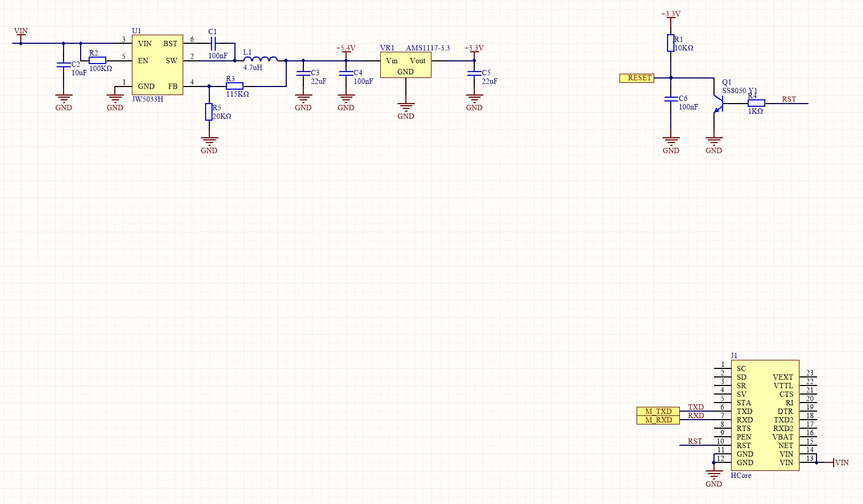Select the VR1 AMS1117-3.3 regulator body

click(406, 65)
